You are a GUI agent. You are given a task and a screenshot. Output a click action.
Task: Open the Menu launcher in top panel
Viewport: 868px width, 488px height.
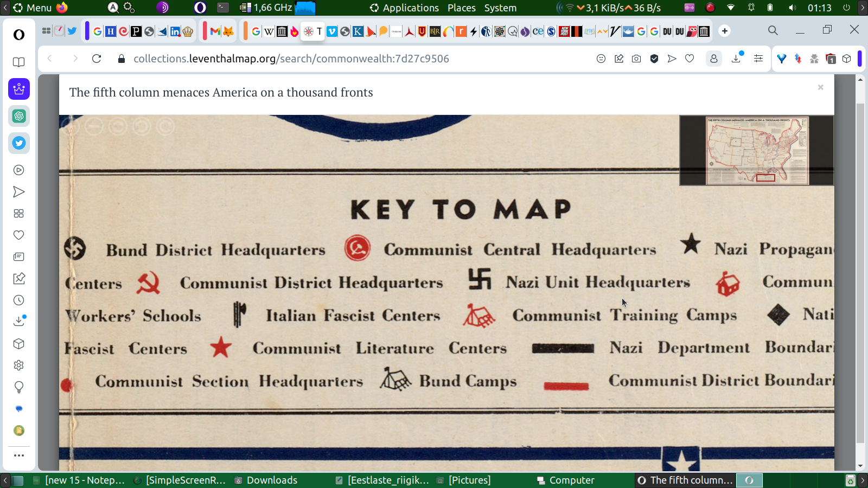point(33,8)
